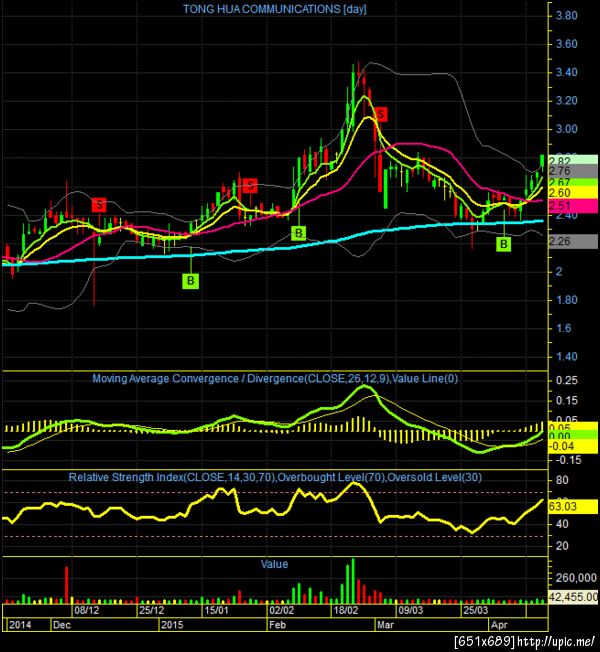Click the 3.40 price axis label
Viewport: 600px width, 652px height.
[x=566, y=72]
